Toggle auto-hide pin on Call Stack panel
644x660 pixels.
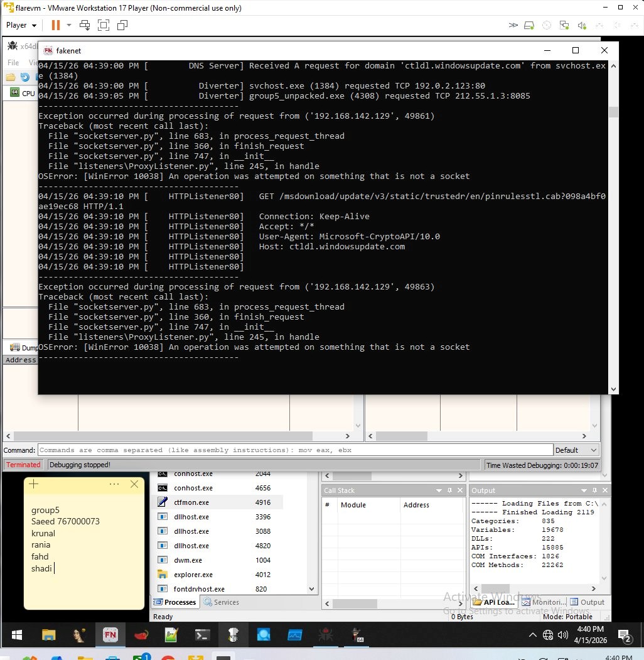coord(449,490)
